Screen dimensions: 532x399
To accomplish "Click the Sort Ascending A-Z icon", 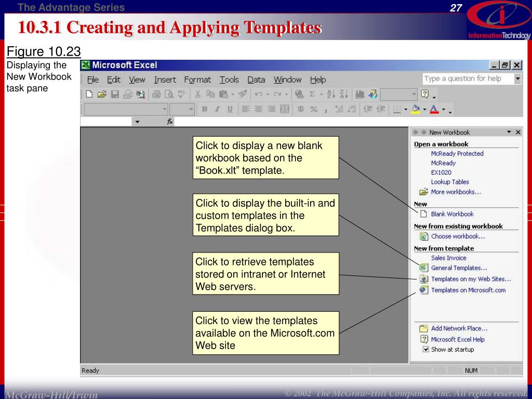I will tap(331, 94).
